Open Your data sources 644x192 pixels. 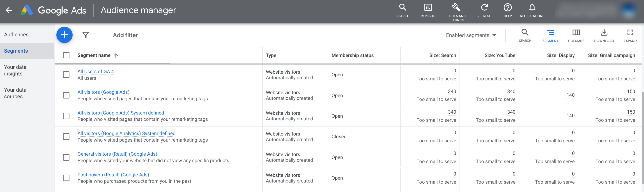click(15, 93)
